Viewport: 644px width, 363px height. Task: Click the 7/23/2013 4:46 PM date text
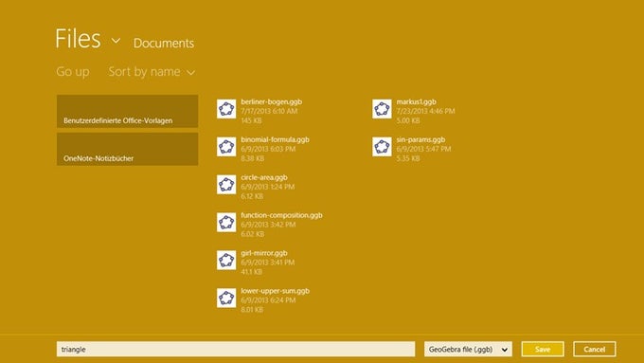[426, 112]
